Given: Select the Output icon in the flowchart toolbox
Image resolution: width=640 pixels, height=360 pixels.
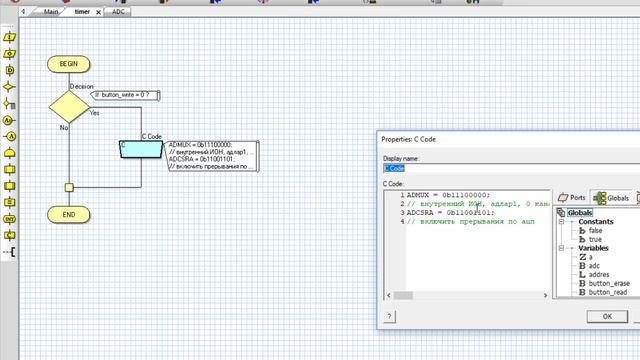Looking at the screenshot, I should click(9, 54).
